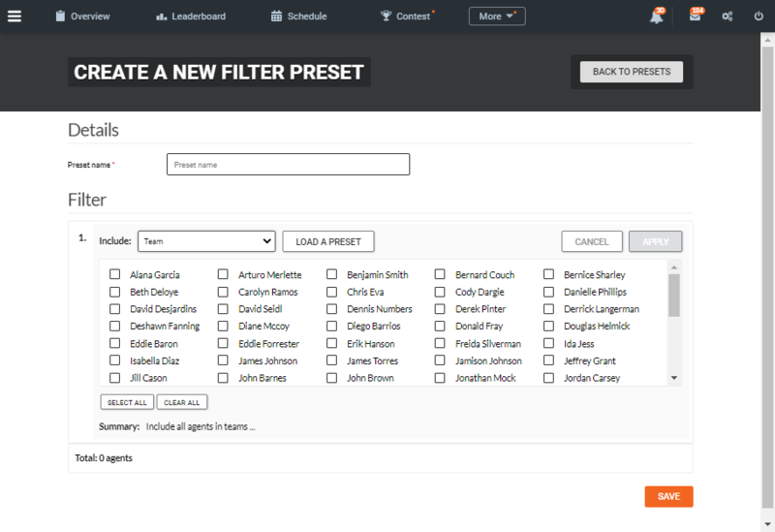Check the Arturo Merlette checkbox
775x532 pixels.
click(223, 274)
